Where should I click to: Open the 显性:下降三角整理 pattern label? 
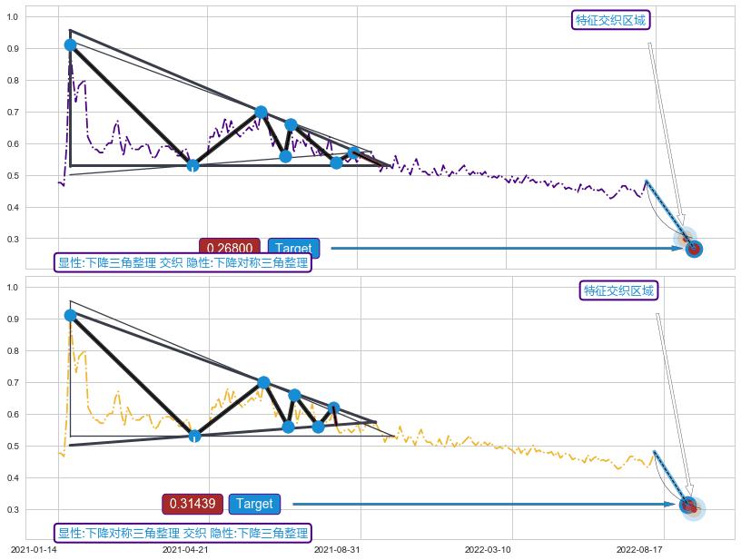coord(183,262)
